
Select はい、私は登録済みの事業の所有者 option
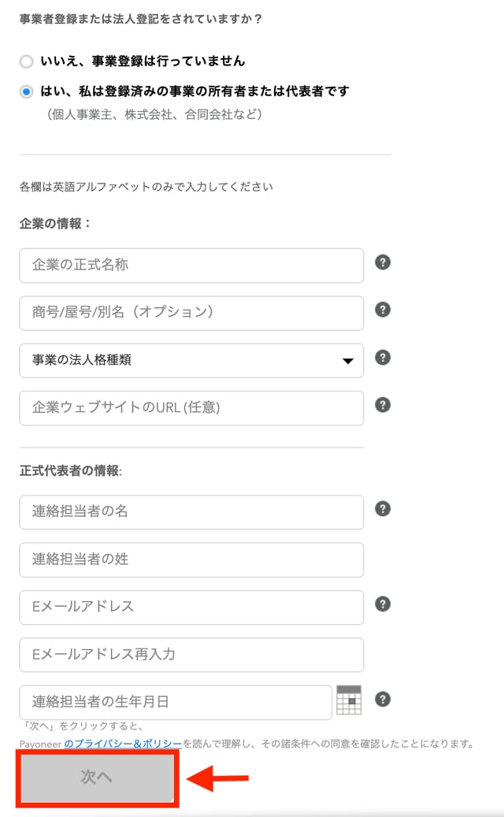coord(26,91)
